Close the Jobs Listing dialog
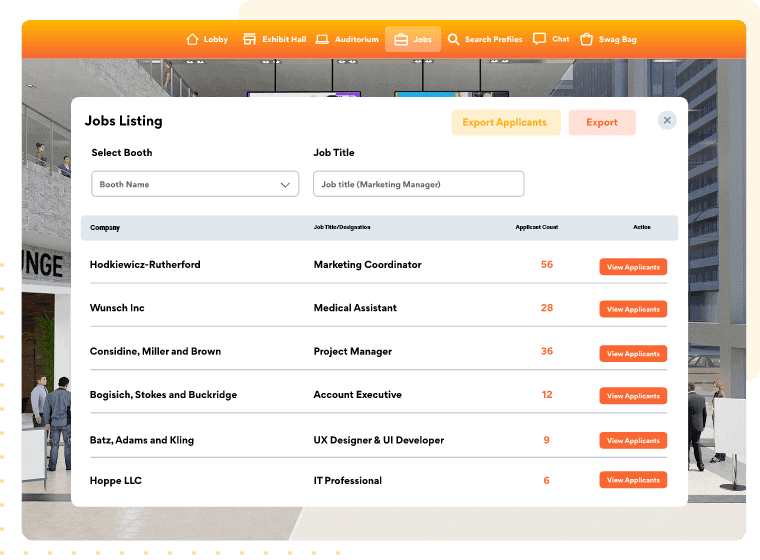This screenshot has height=560, width=760. tap(667, 120)
